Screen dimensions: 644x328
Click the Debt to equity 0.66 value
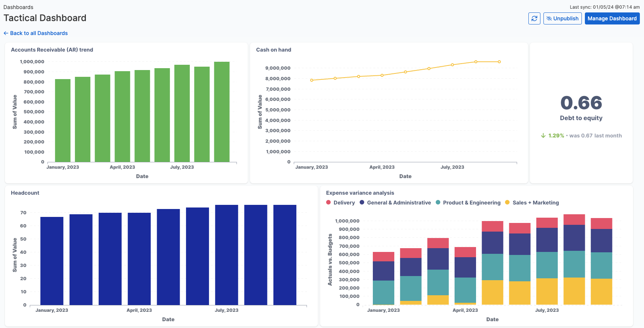click(581, 103)
